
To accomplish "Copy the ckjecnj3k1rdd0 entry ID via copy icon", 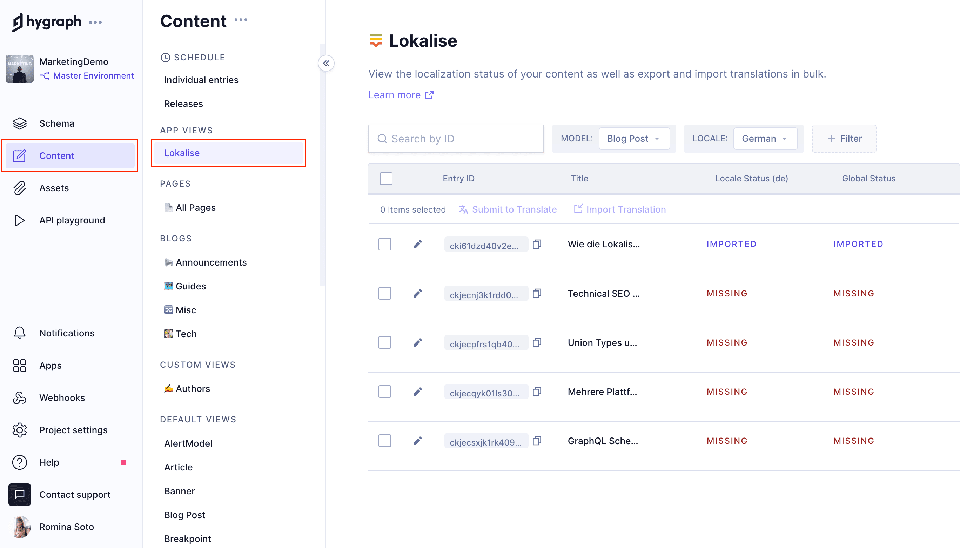I will pos(537,293).
